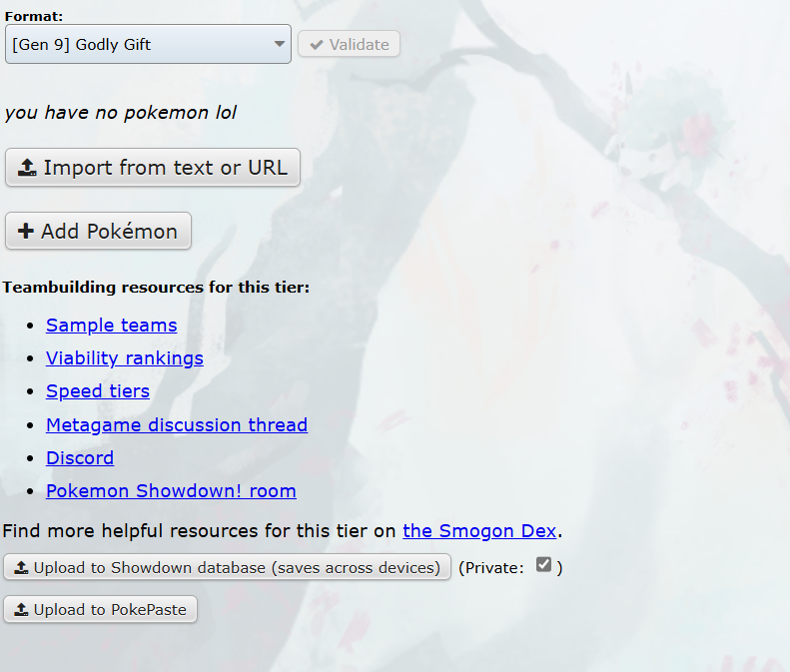Open the Viability rankings link
This screenshot has width=790, height=672.
coord(125,358)
